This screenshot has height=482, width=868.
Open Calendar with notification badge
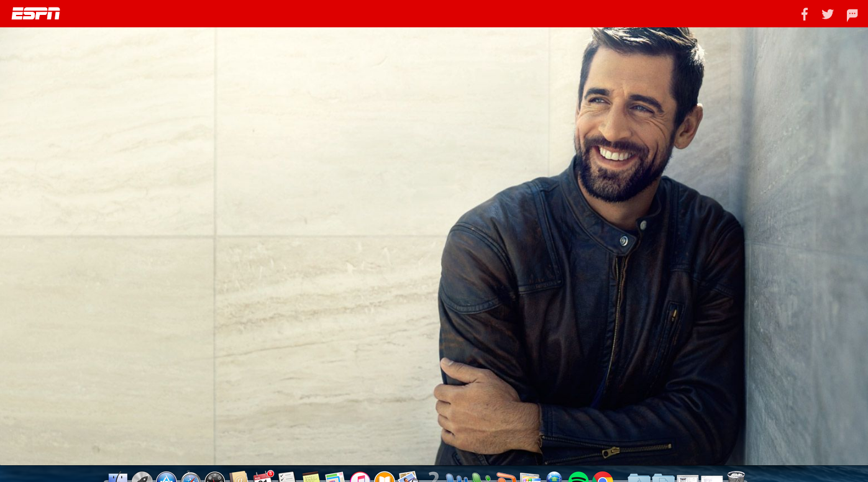(263, 478)
